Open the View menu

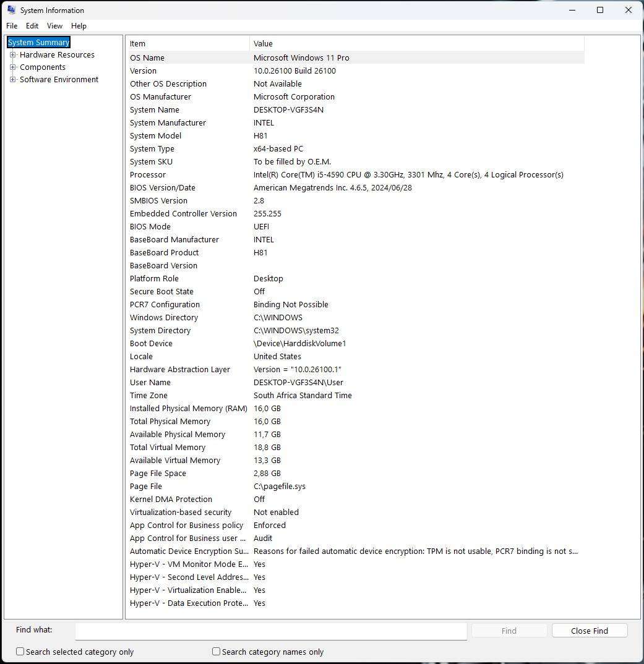(x=54, y=26)
